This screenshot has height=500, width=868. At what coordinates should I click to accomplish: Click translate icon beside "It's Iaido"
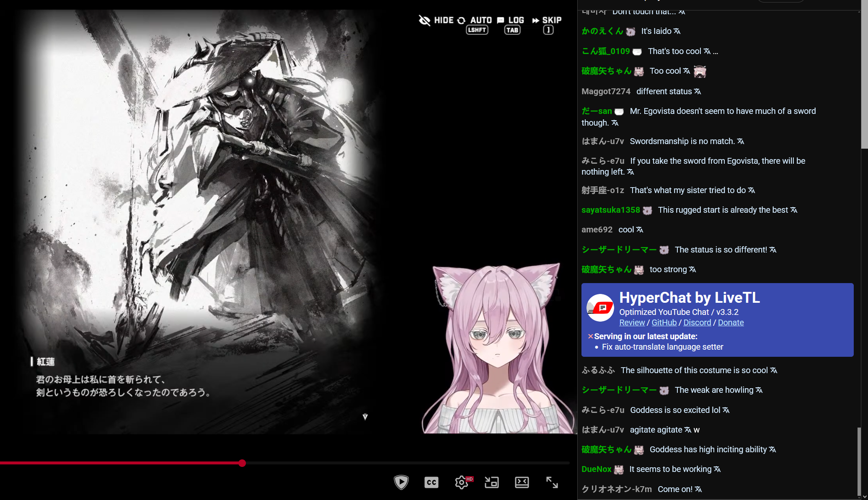pyautogui.click(x=677, y=31)
